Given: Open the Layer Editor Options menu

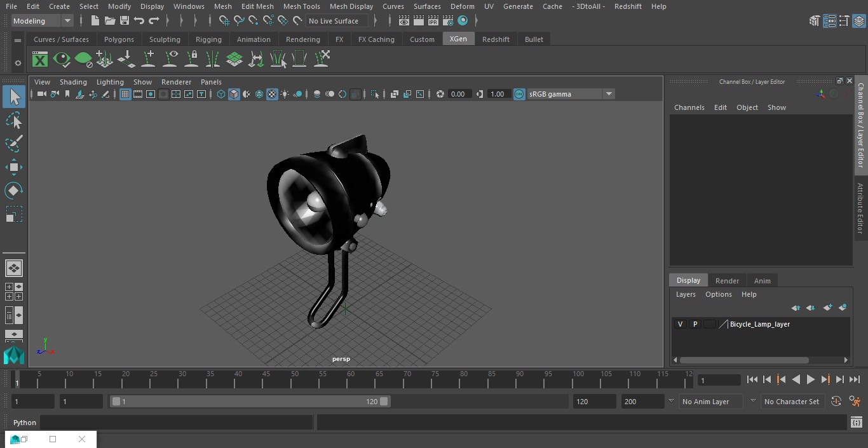Looking at the screenshot, I should 719,294.
